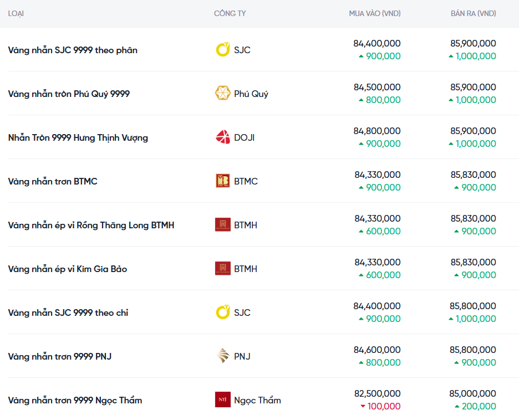Click the Ngọc Thẩm company logo
This screenshot has width=519, height=420.
[222, 400]
